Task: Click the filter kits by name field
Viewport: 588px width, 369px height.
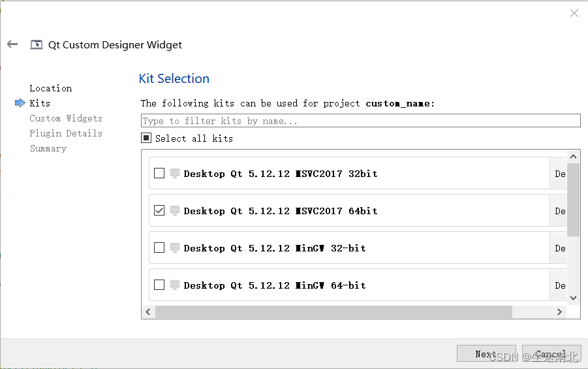Action: click(360, 121)
